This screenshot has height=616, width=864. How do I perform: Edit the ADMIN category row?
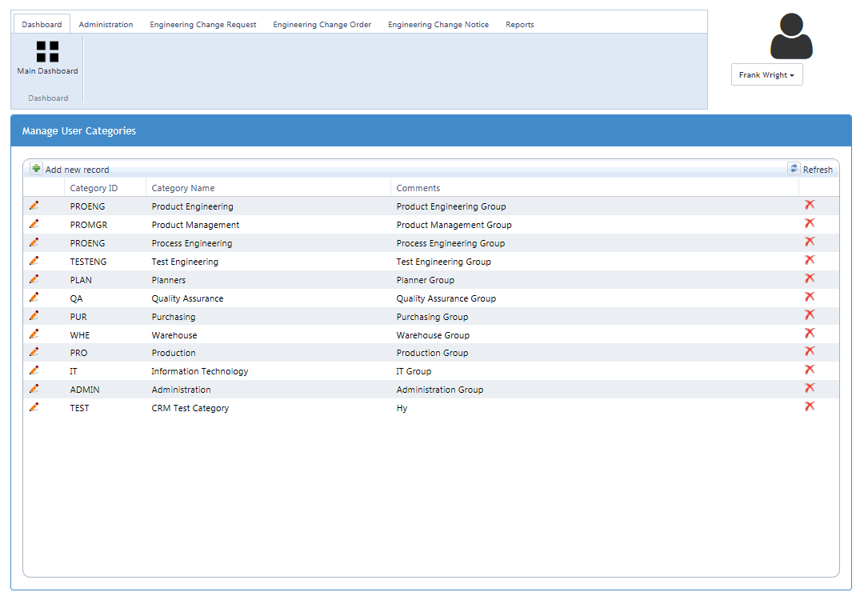click(34, 389)
